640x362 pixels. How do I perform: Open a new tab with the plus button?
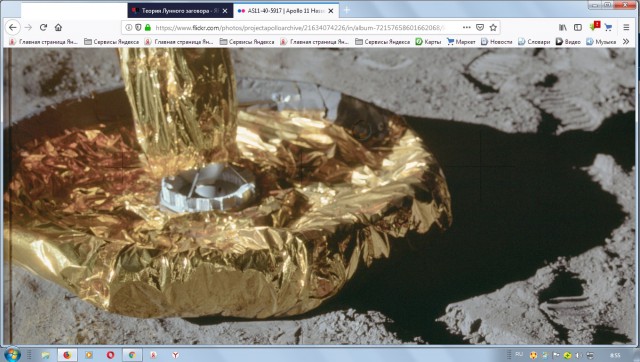point(347,11)
